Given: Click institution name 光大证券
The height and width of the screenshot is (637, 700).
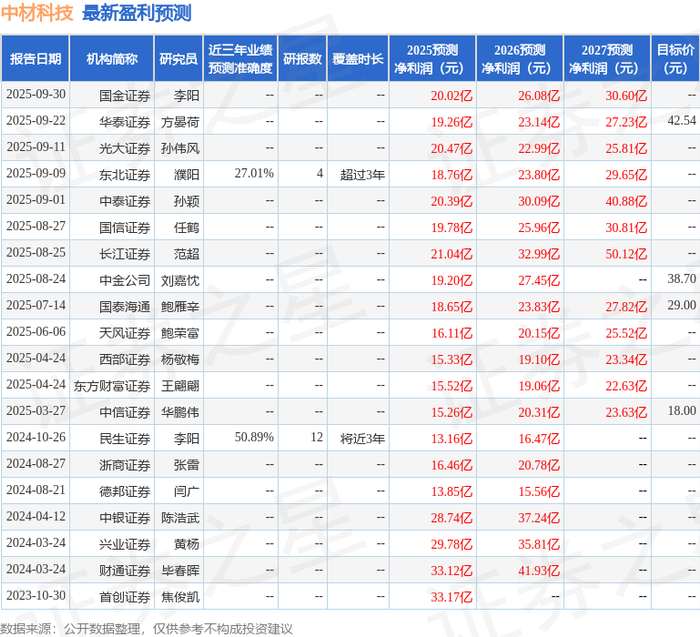Looking at the screenshot, I should (125, 148).
